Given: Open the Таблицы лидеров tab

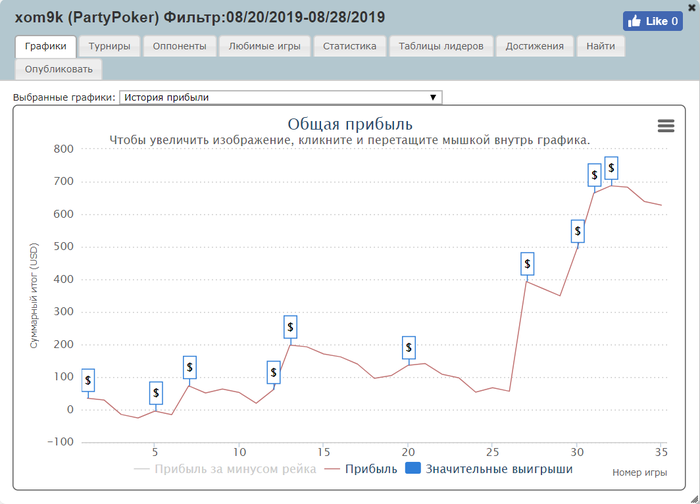Looking at the screenshot, I should (441, 46).
